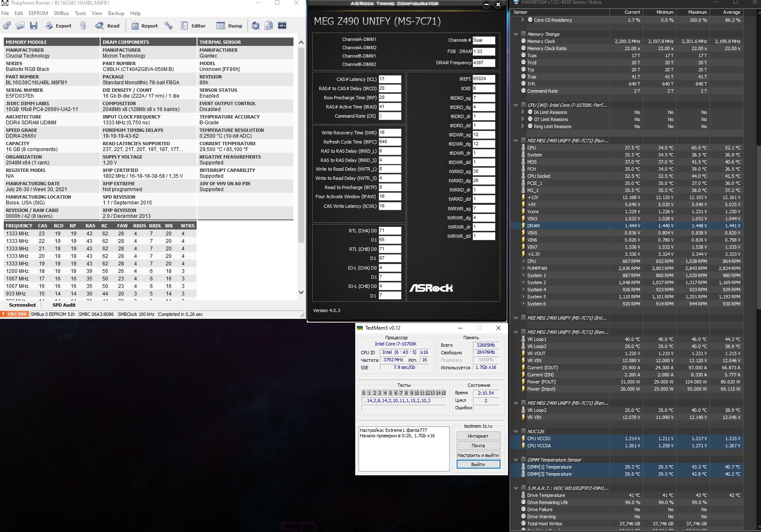Click the Выйти button in TestMem5
This screenshot has width=761, height=532.
(478, 464)
